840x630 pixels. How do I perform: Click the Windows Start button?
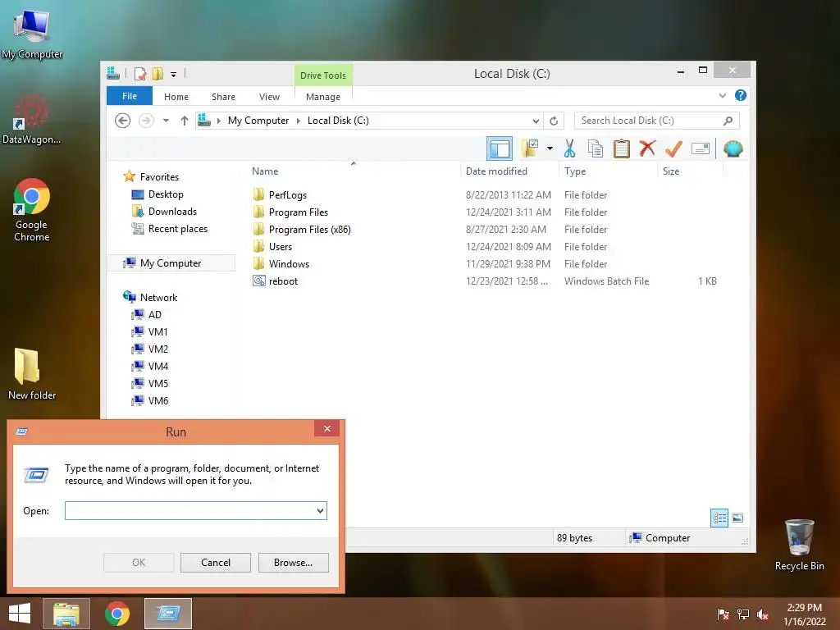(20, 614)
